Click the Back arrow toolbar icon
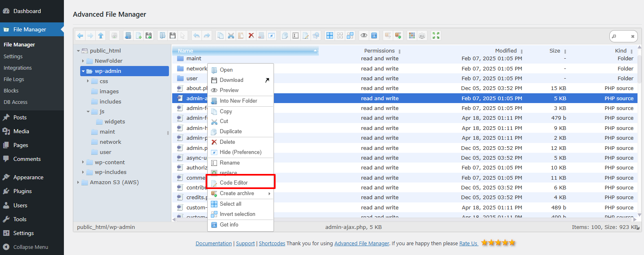Screen dimensions: 644x255 click(80, 36)
